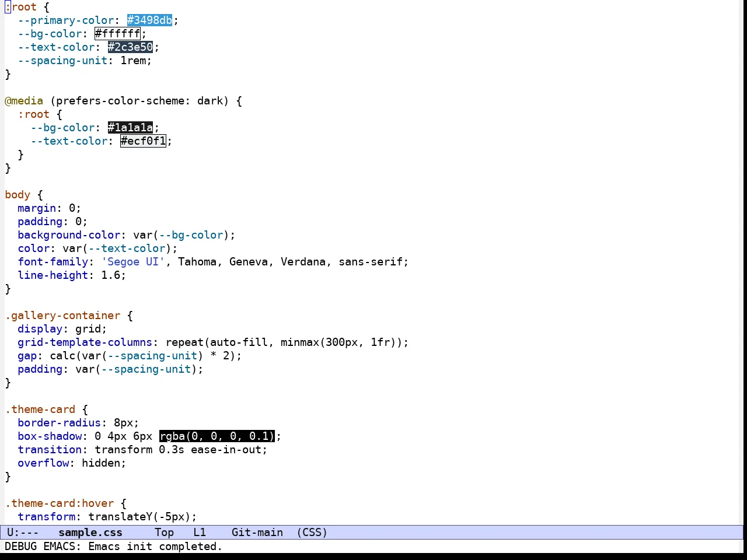Viewport: 747px width, 560px height.
Task: Click the 'Segoe UI' string
Action: point(134,262)
